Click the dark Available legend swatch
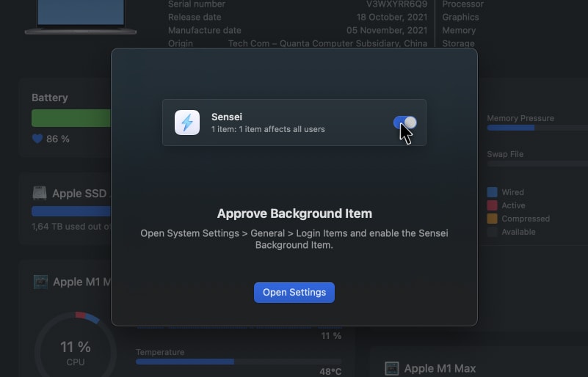Image resolution: width=588 pixels, height=377 pixels. click(x=492, y=232)
